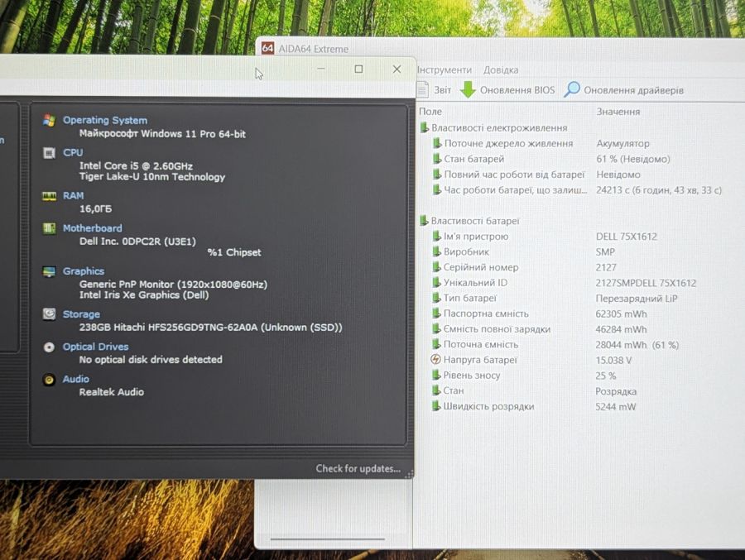Click Оновлення BIOS toolbar button
The height and width of the screenshot is (560, 745).
507,90
